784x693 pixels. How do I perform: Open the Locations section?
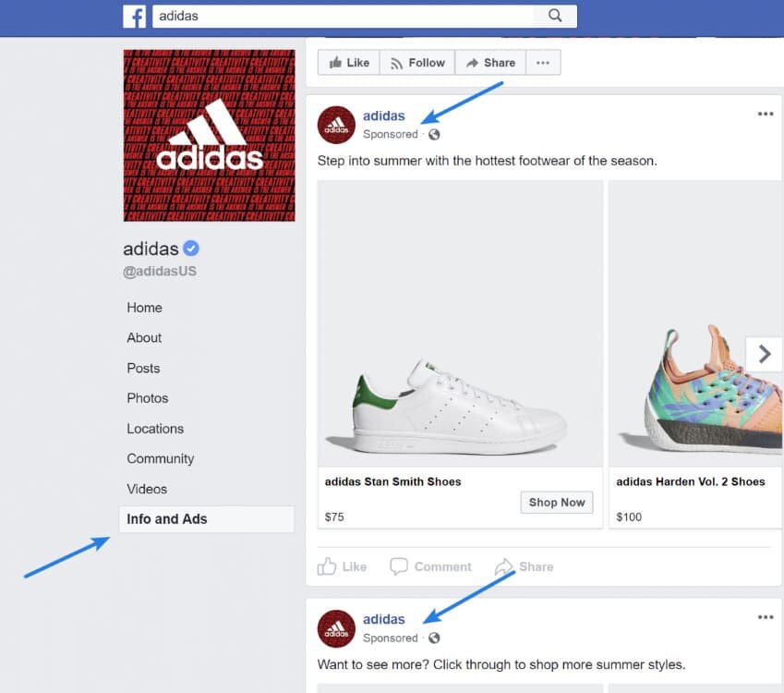155,429
